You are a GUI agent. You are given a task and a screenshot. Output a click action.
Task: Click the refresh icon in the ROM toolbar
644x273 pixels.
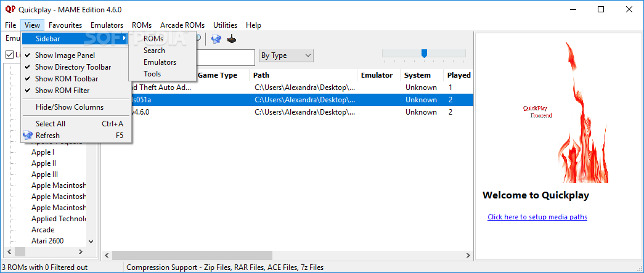point(216,39)
